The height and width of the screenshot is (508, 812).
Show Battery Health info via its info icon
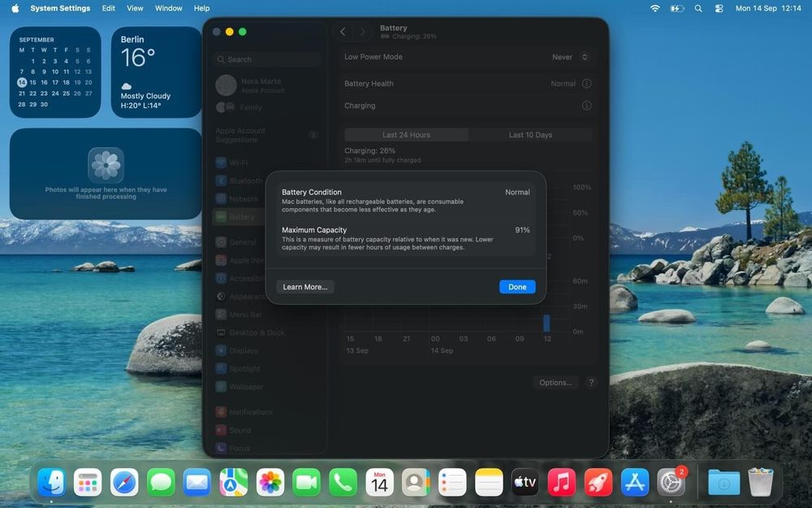click(586, 84)
